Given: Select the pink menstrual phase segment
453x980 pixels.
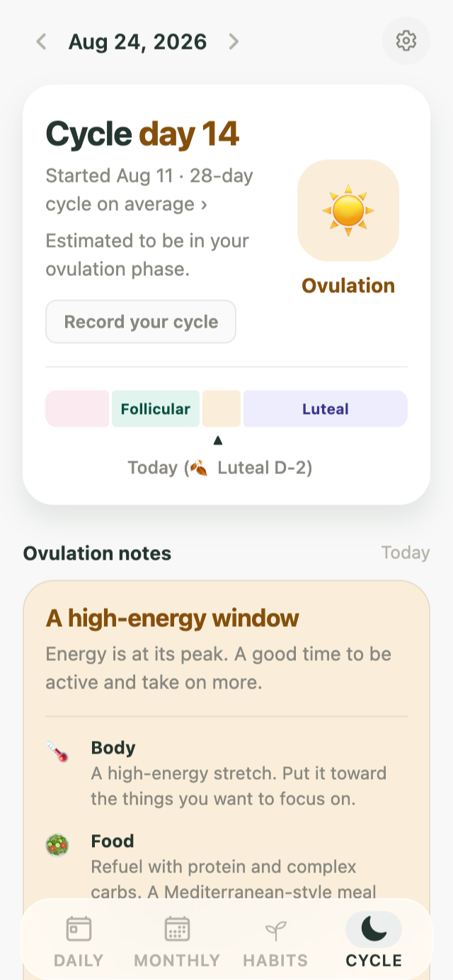Looking at the screenshot, I should point(77,409).
